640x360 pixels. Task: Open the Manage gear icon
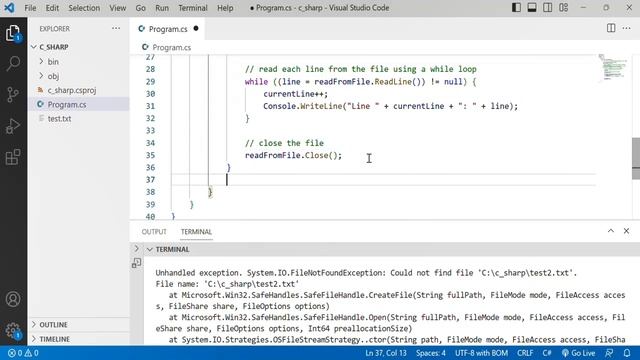click(x=13, y=330)
